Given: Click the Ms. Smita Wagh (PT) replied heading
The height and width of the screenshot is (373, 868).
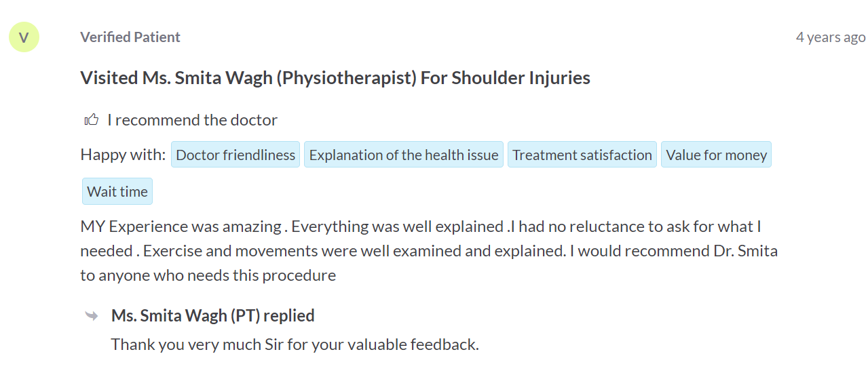Looking at the screenshot, I should click(213, 315).
